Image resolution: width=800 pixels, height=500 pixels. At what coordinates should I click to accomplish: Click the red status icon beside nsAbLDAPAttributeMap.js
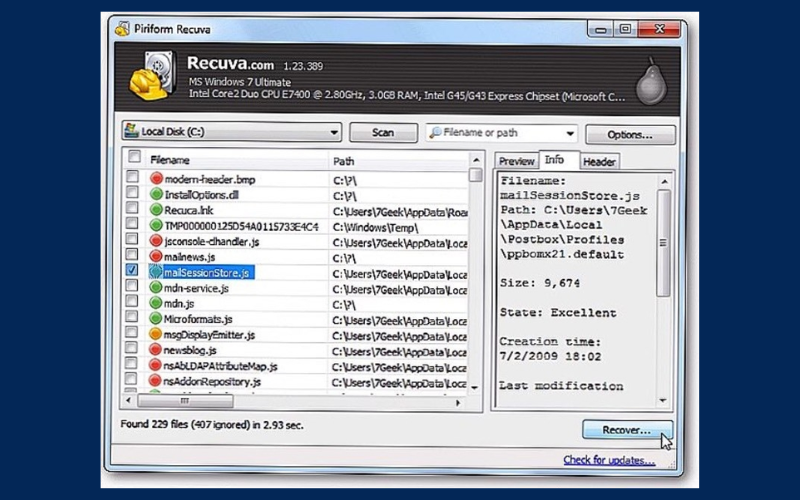pyautogui.click(x=156, y=365)
